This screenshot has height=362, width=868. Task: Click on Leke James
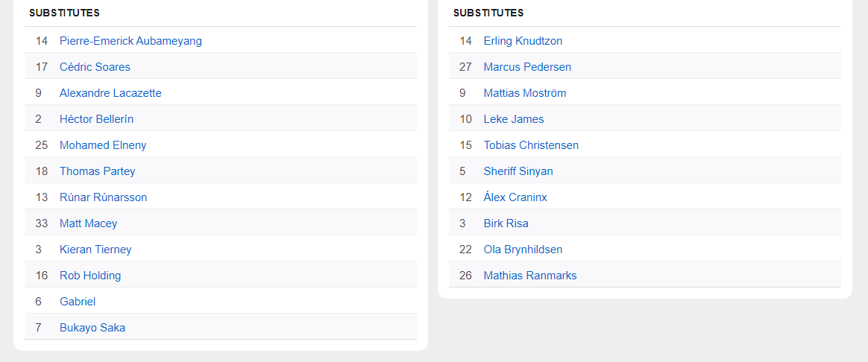(514, 119)
